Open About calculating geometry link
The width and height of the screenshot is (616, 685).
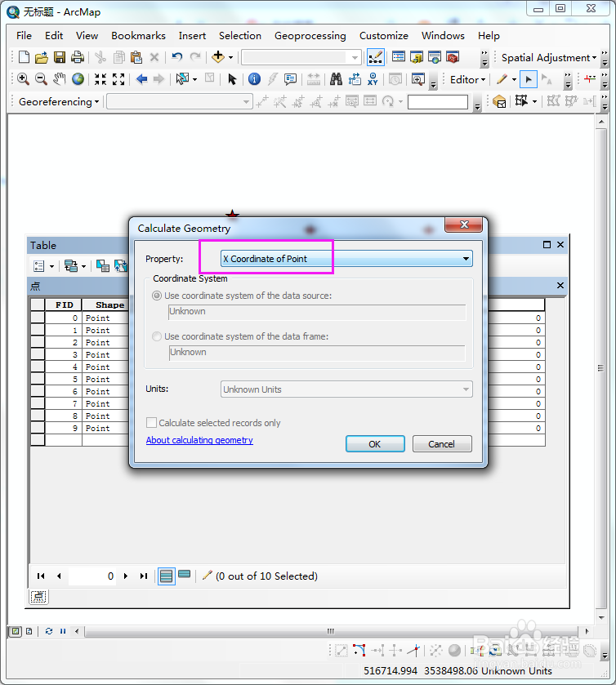click(x=199, y=440)
